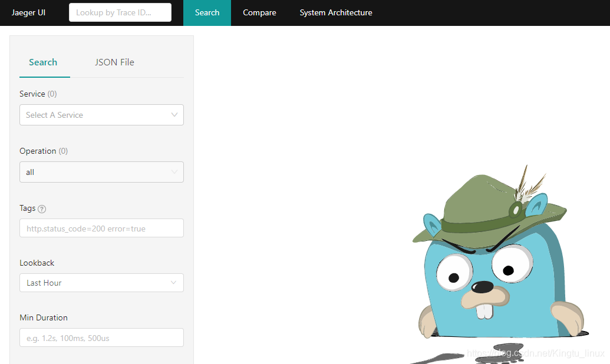Click the Service dropdown chevron arrow
Image resolution: width=610 pixels, height=364 pixels.
174,115
